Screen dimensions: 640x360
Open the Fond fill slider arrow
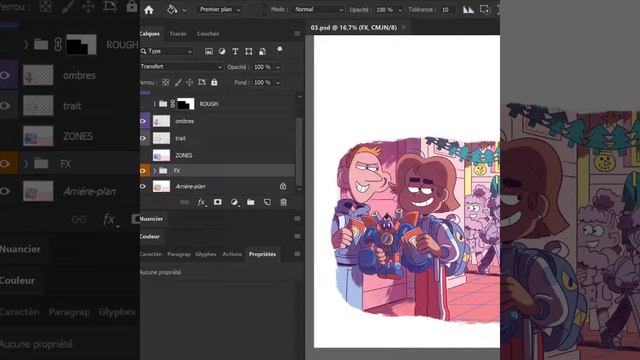(x=278, y=82)
